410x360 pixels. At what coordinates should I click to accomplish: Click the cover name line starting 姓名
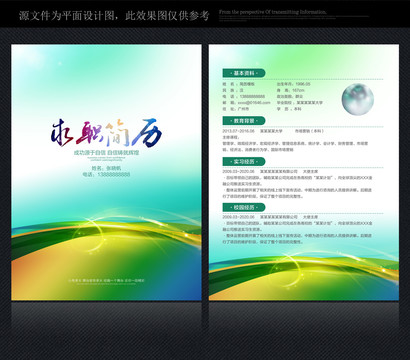click(106, 168)
